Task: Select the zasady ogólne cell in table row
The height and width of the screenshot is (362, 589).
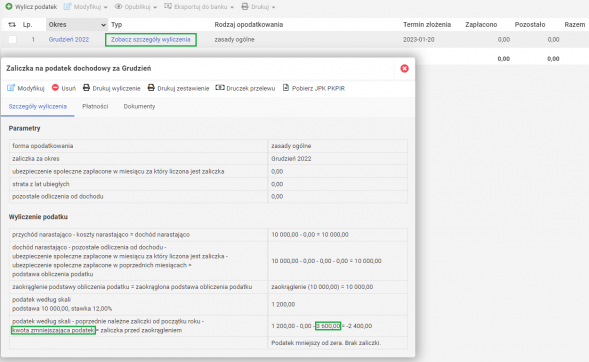Action: coord(234,39)
